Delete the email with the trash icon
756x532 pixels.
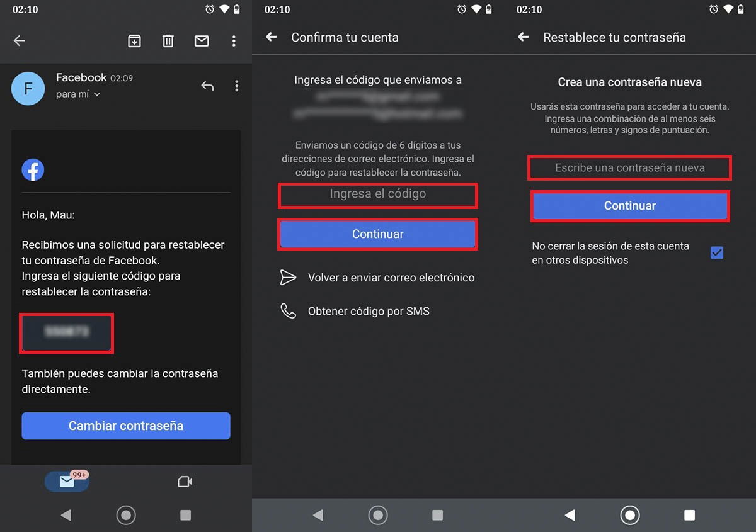click(168, 40)
